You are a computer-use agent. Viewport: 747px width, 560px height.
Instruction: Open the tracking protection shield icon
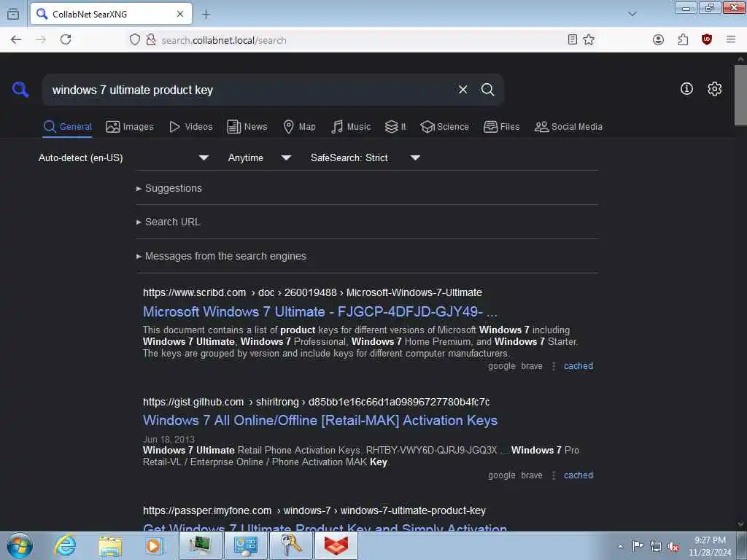135,40
